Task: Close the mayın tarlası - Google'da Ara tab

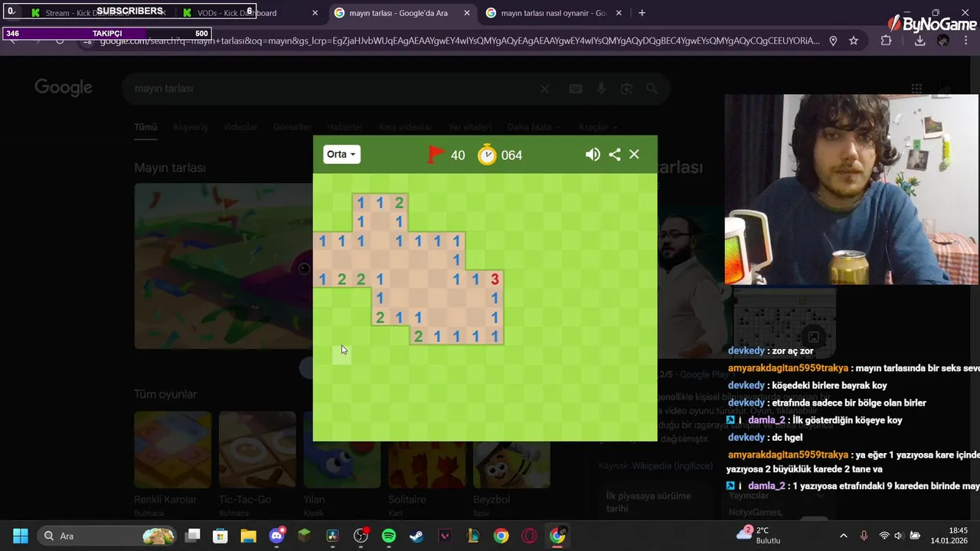Action: coord(466,13)
